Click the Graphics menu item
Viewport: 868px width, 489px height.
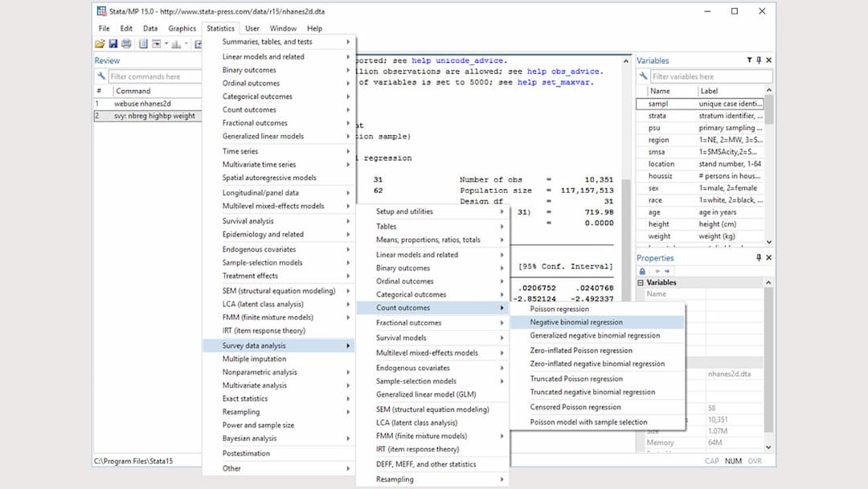pos(182,27)
